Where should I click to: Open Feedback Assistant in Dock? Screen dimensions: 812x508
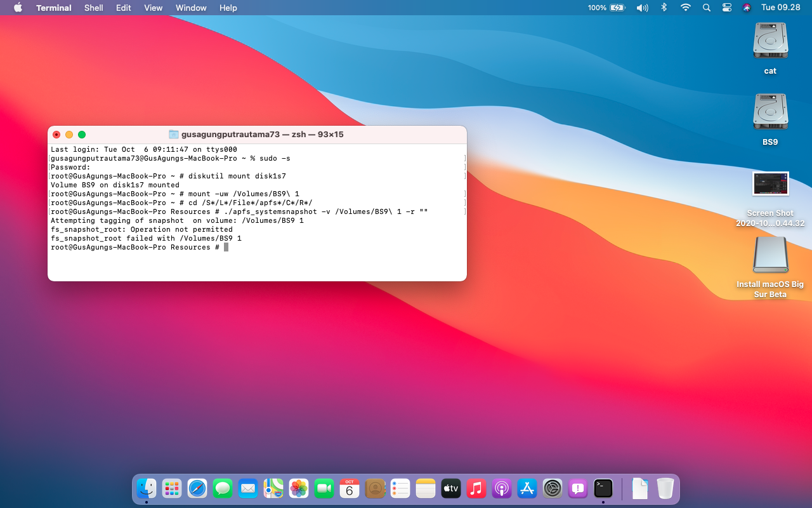pos(578,488)
